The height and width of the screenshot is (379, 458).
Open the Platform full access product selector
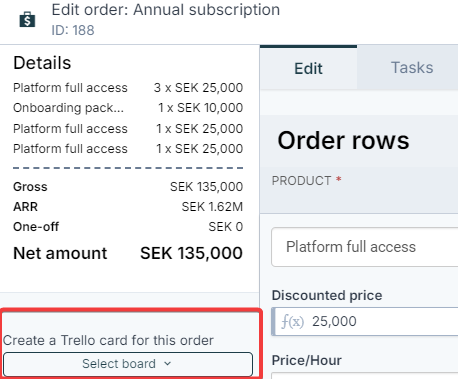click(365, 247)
